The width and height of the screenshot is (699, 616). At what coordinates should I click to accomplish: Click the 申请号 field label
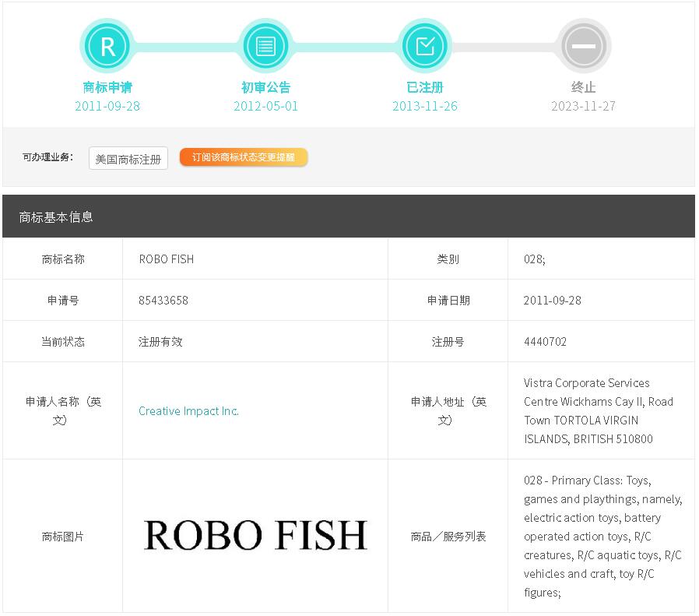pos(63,300)
